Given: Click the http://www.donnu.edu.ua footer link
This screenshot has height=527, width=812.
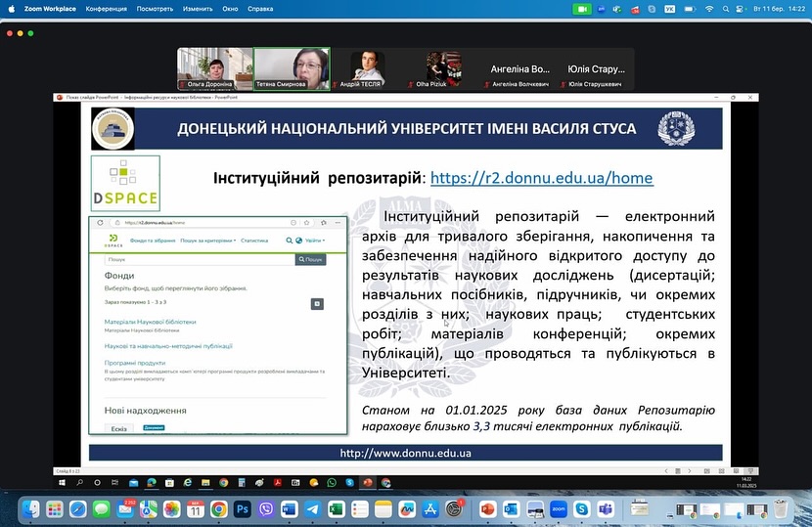Looking at the screenshot, I should (405, 453).
